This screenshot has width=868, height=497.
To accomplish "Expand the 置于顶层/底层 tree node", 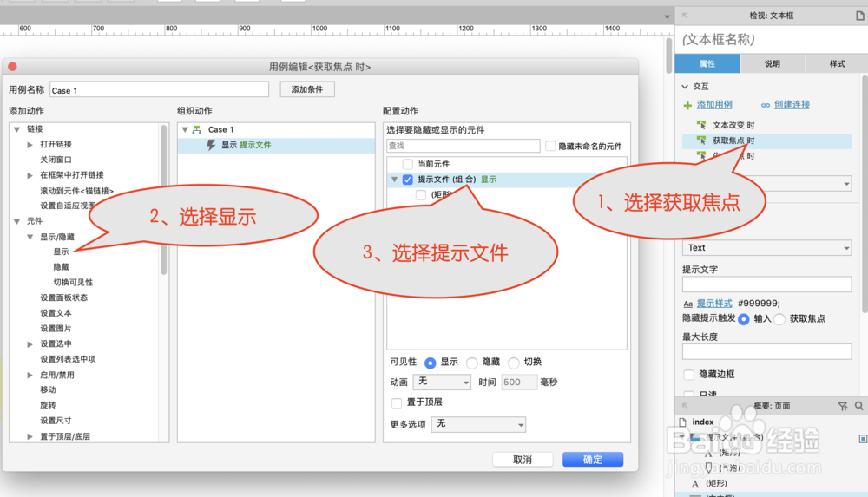I will (30, 436).
